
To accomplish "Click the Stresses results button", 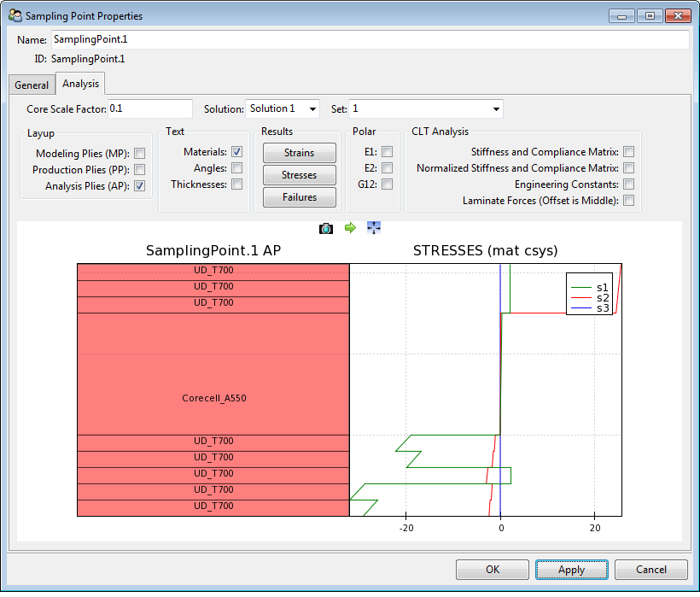I will (299, 175).
